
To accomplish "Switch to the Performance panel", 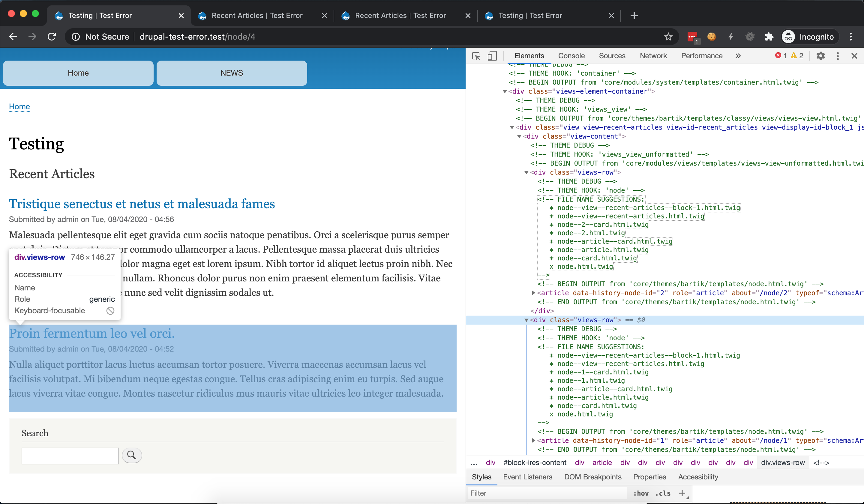I will click(701, 55).
